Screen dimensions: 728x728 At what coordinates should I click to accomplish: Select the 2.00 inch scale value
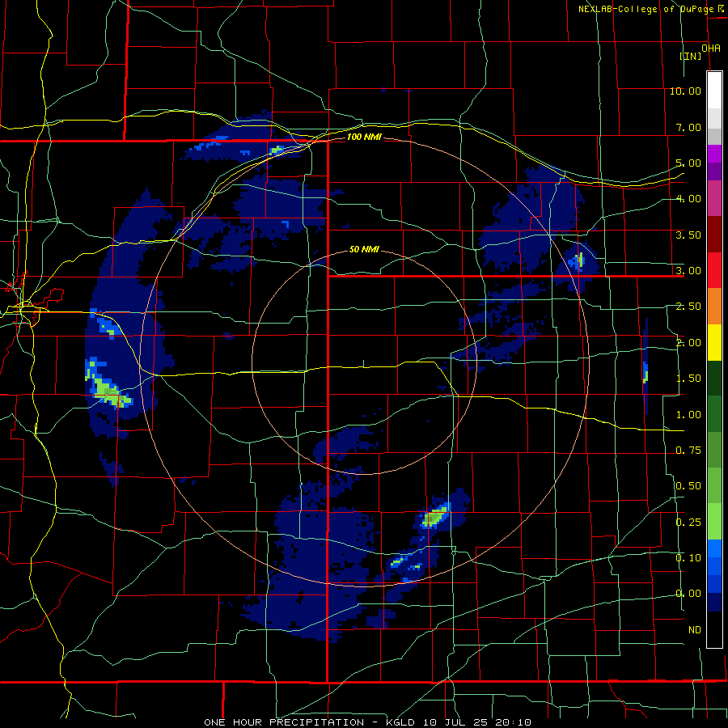click(688, 343)
